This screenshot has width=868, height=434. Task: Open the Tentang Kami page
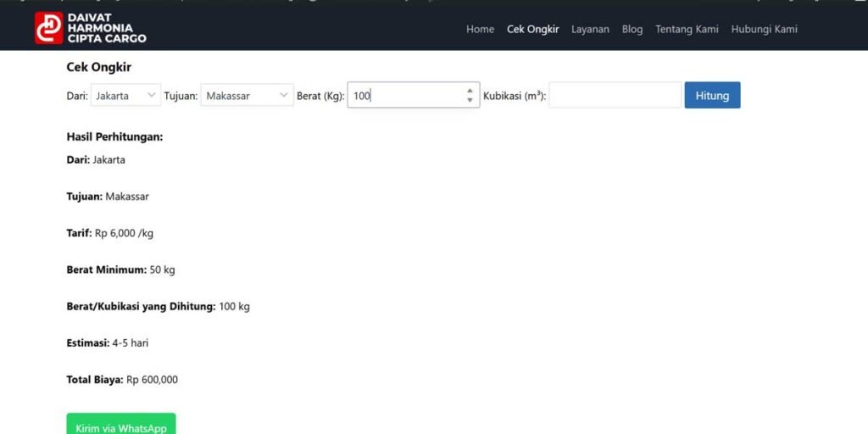(x=687, y=29)
